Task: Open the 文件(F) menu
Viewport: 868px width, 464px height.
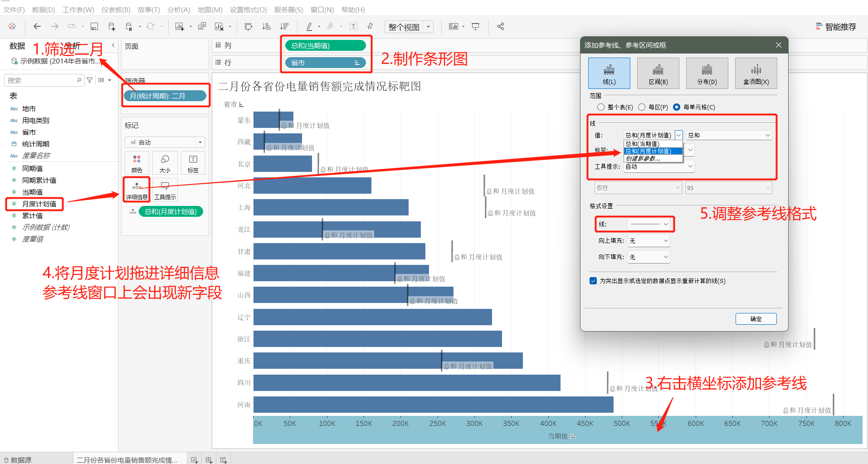Action: pos(14,10)
